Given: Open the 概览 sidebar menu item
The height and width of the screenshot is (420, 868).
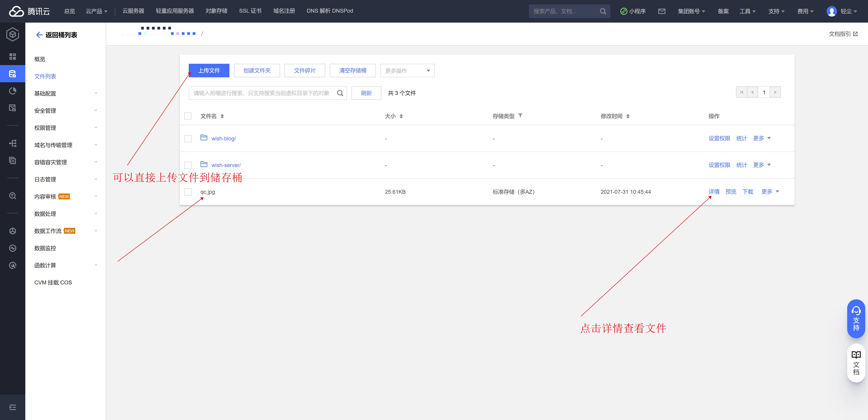Looking at the screenshot, I should coord(40,59).
